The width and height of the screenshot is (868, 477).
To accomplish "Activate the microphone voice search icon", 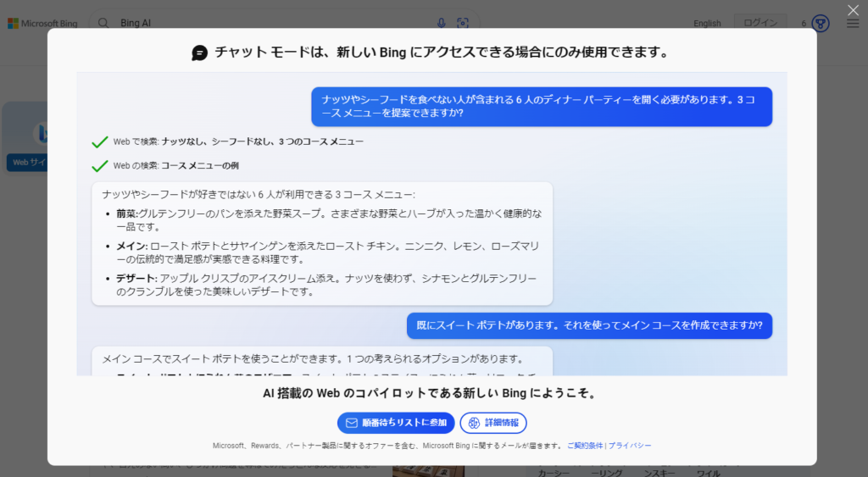I will 441,23.
